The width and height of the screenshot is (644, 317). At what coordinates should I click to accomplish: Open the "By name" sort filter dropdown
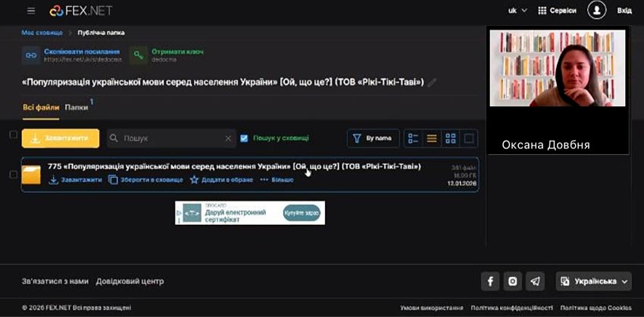click(x=373, y=138)
